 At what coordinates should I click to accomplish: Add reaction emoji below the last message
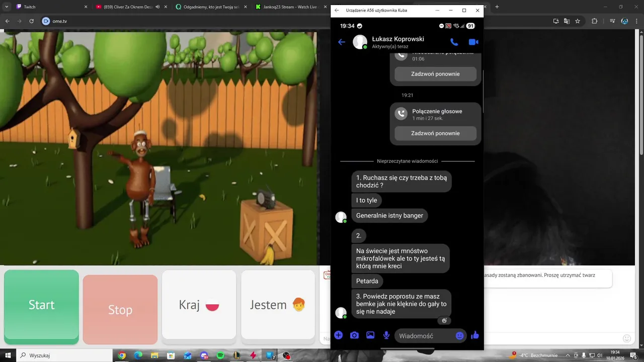(444, 320)
